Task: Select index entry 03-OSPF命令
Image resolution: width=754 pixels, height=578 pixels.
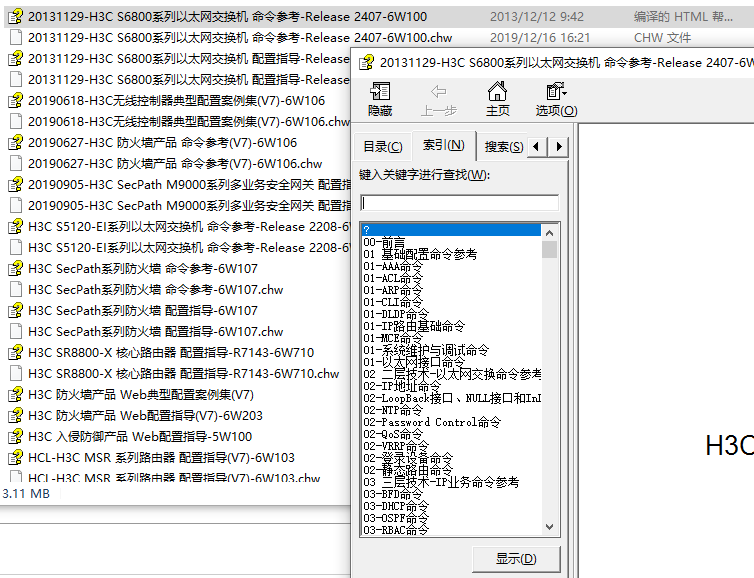Action: [x=396, y=518]
